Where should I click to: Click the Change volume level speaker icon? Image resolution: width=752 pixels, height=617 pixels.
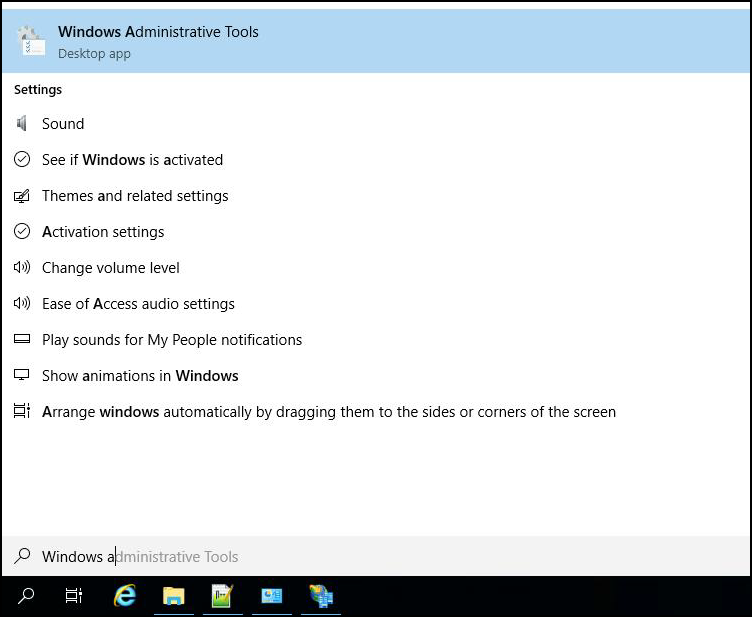pyautogui.click(x=22, y=268)
